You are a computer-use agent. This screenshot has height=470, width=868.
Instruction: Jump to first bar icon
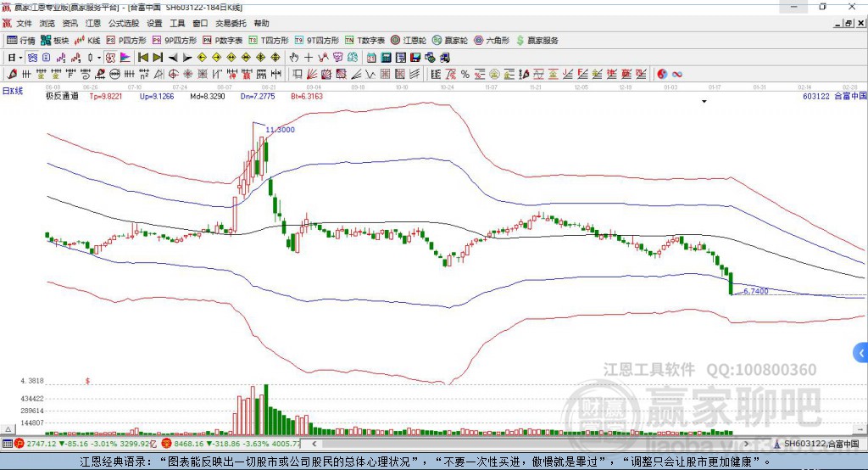[142, 58]
